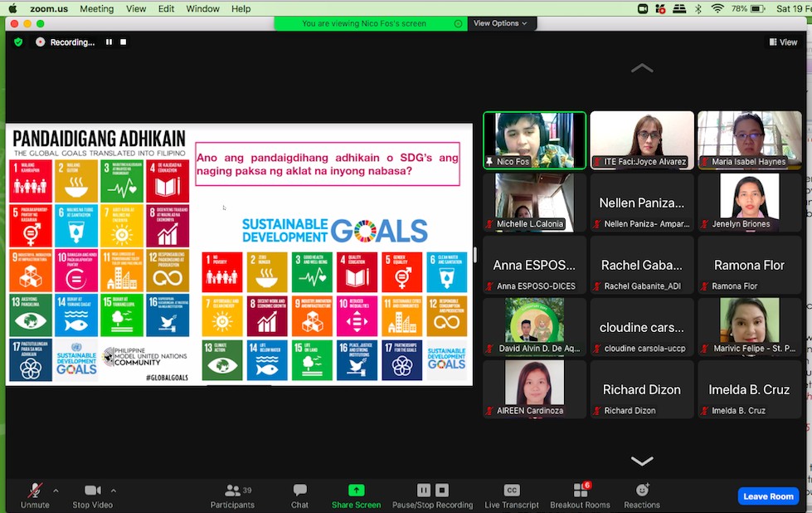Image resolution: width=812 pixels, height=513 pixels.
Task: Open the View menu in the menu bar
Action: point(136,8)
